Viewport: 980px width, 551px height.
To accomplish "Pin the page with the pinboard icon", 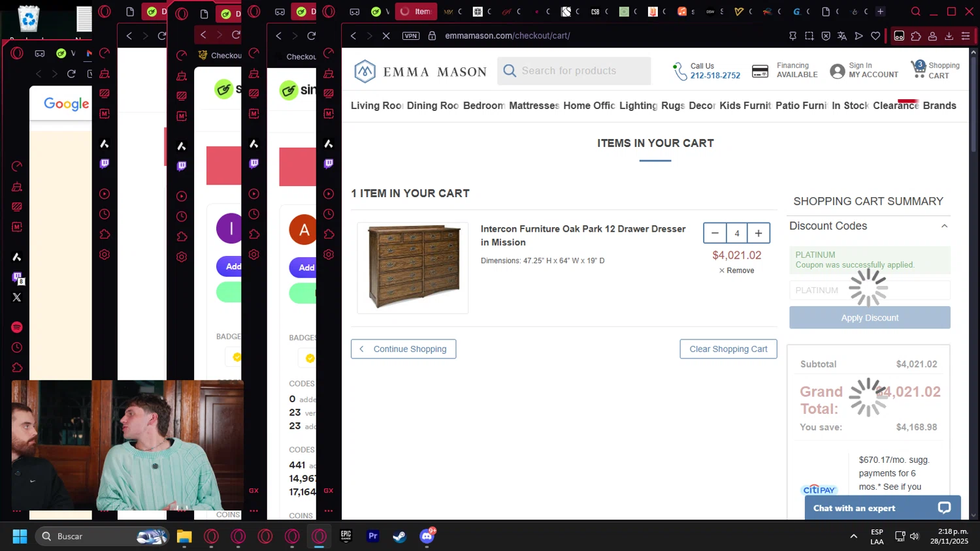I will click(793, 36).
